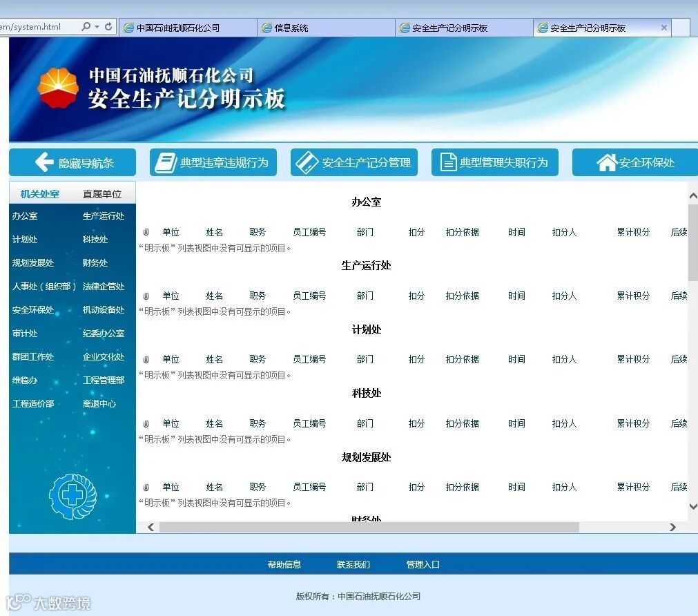Click the 联系我们 footer link
The image size is (698, 616).
[x=353, y=565]
